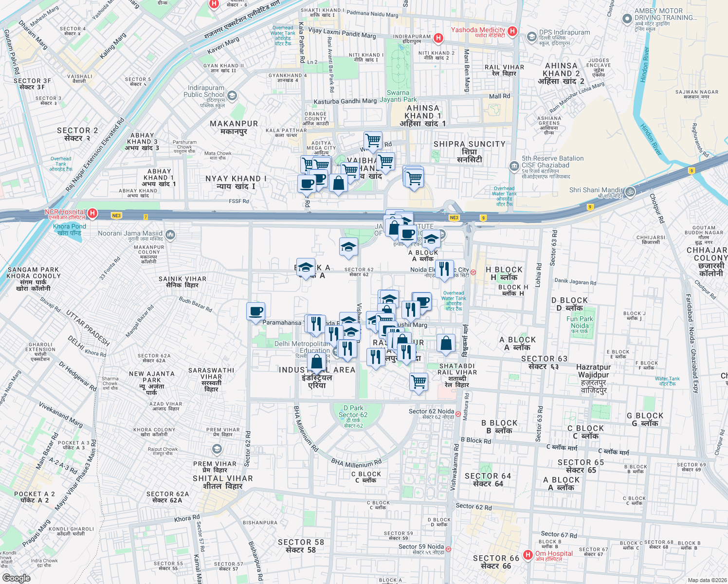Click the NCR Hospital marker
The height and width of the screenshot is (584, 728).
pos(92,213)
